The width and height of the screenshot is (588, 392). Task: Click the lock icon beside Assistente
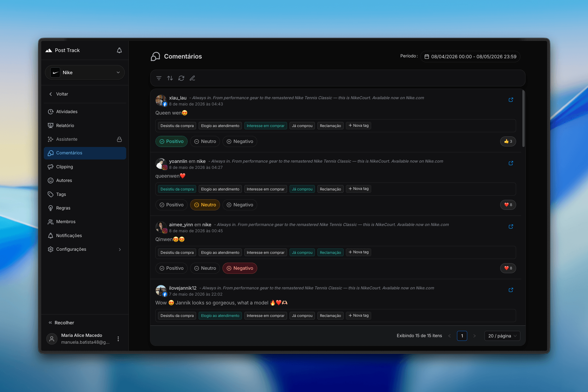click(x=119, y=139)
